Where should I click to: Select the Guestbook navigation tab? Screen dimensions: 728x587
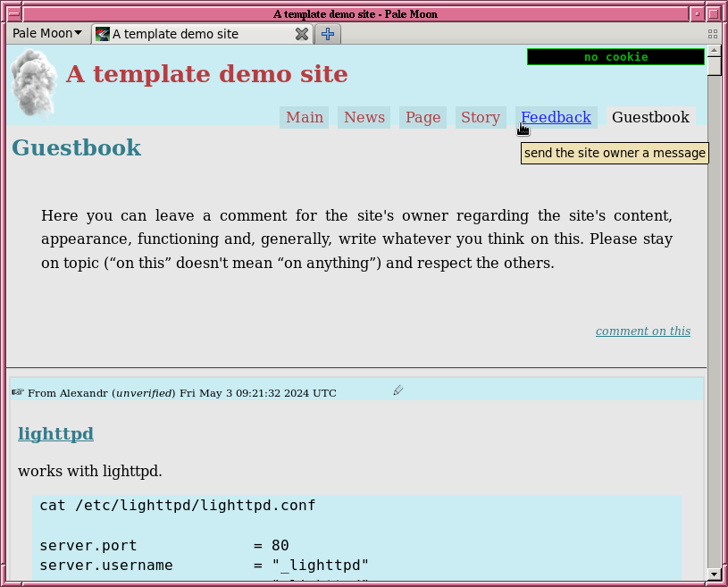pos(650,117)
